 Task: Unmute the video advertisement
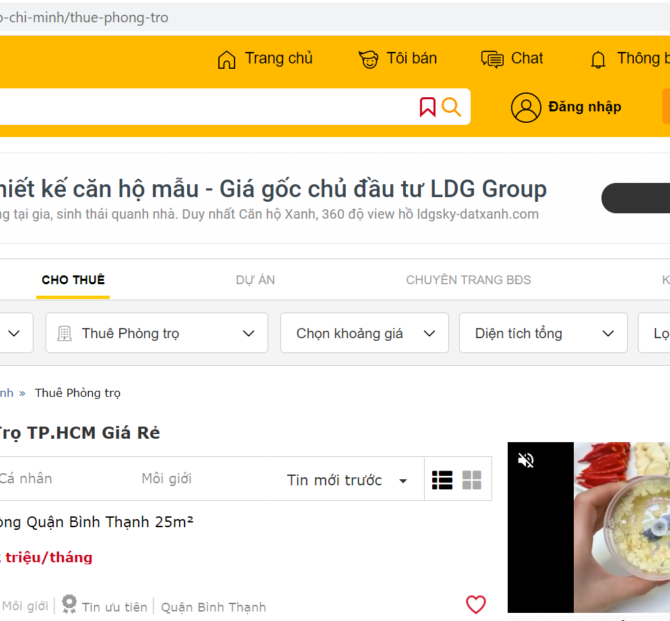(526, 460)
